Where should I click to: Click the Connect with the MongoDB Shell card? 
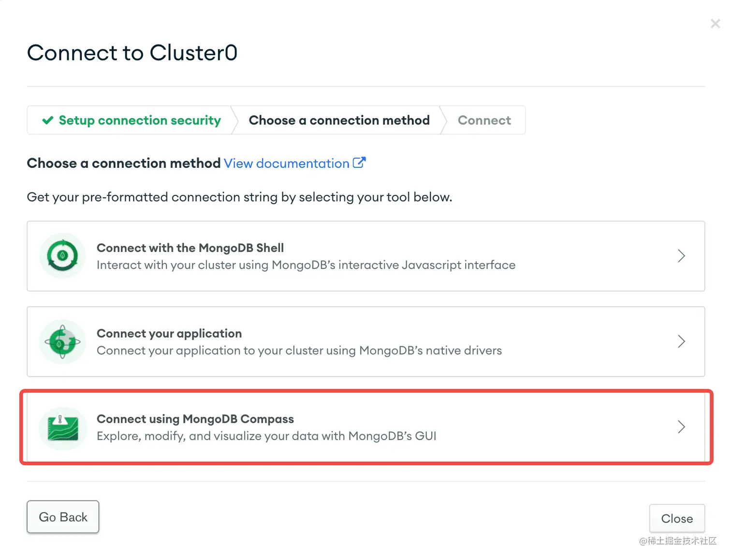coord(365,256)
